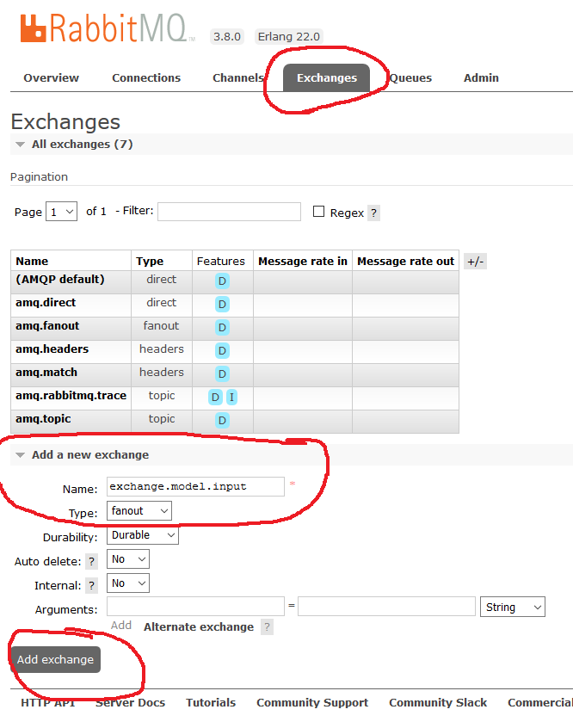Viewport: 573px width, 728px height.
Task: Open the Server Docs footer link
Action: click(131, 703)
